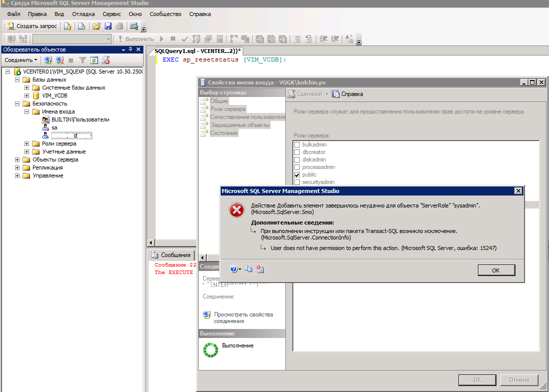Click the Refresh icon in Object Explorer
The width and height of the screenshot is (549, 392).
tap(94, 60)
